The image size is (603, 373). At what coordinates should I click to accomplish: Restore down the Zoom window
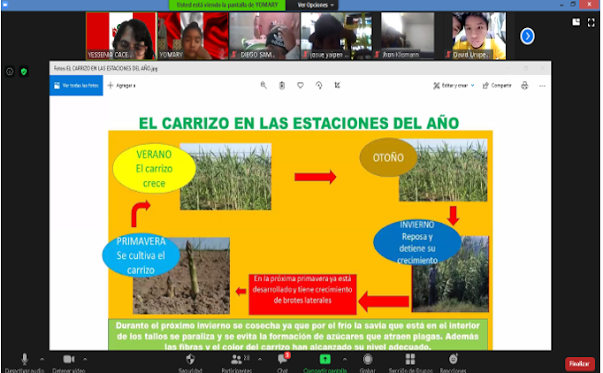coord(573,5)
